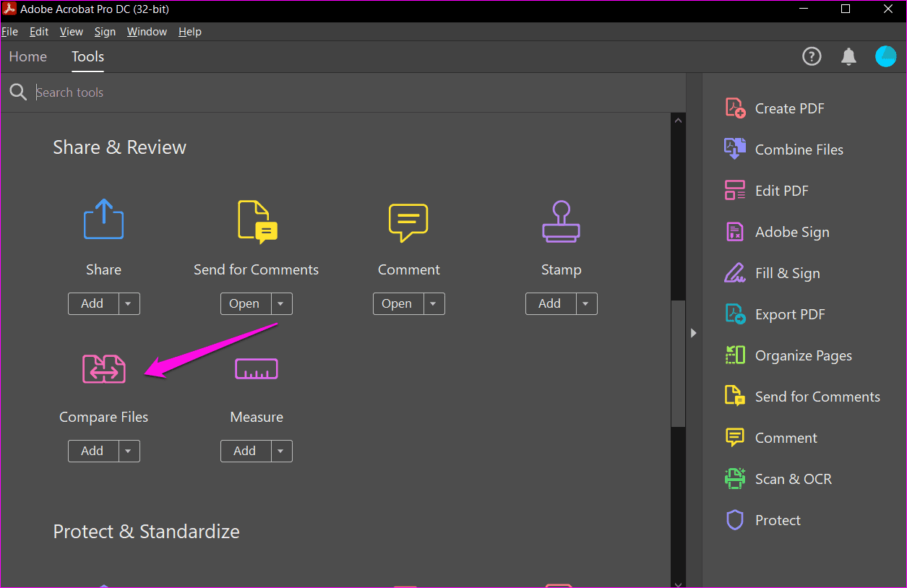The height and width of the screenshot is (588, 907).
Task: Click the Scan & OCR label
Action: click(x=794, y=479)
